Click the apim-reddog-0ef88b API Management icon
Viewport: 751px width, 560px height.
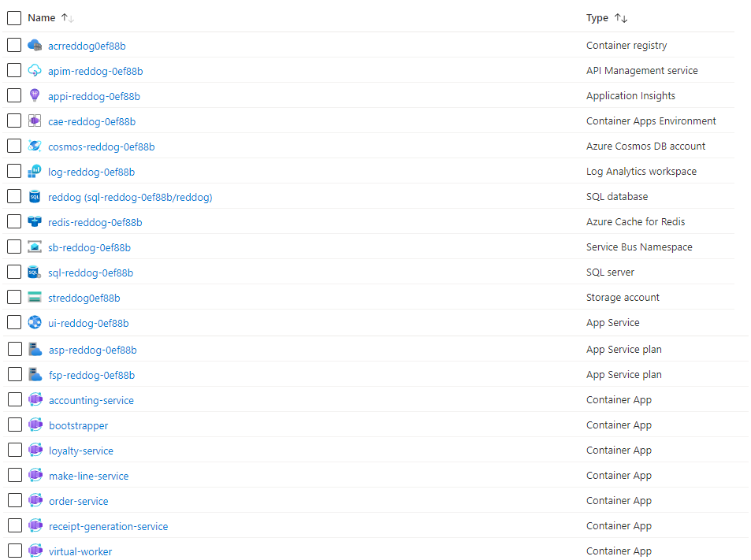[35, 71]
